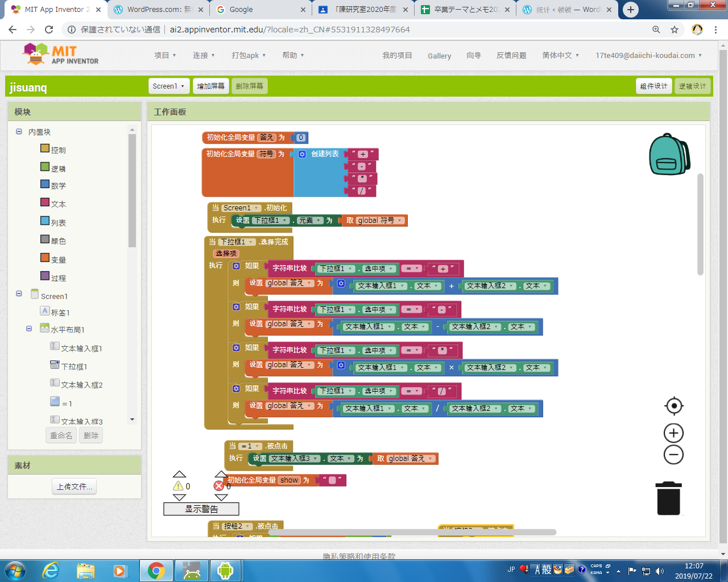Open Chrome from the Windows taskbar
Screen dimensions: 728x582
click(156, 570)
